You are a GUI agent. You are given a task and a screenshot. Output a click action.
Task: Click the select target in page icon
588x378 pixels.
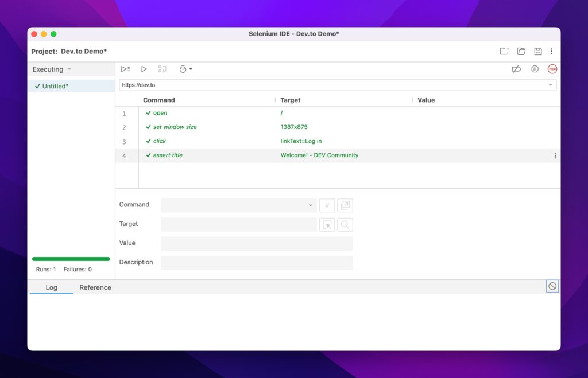(x=327, y=225)
